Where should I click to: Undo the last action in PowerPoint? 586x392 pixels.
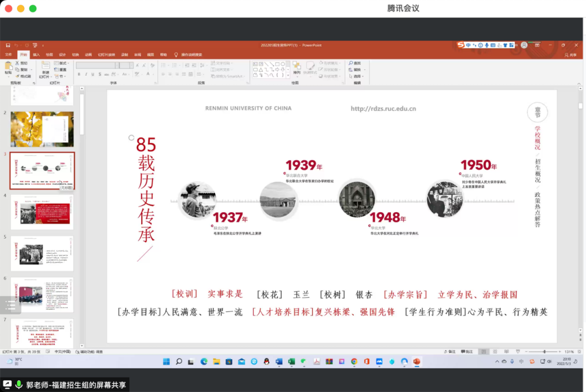point(16,45)
